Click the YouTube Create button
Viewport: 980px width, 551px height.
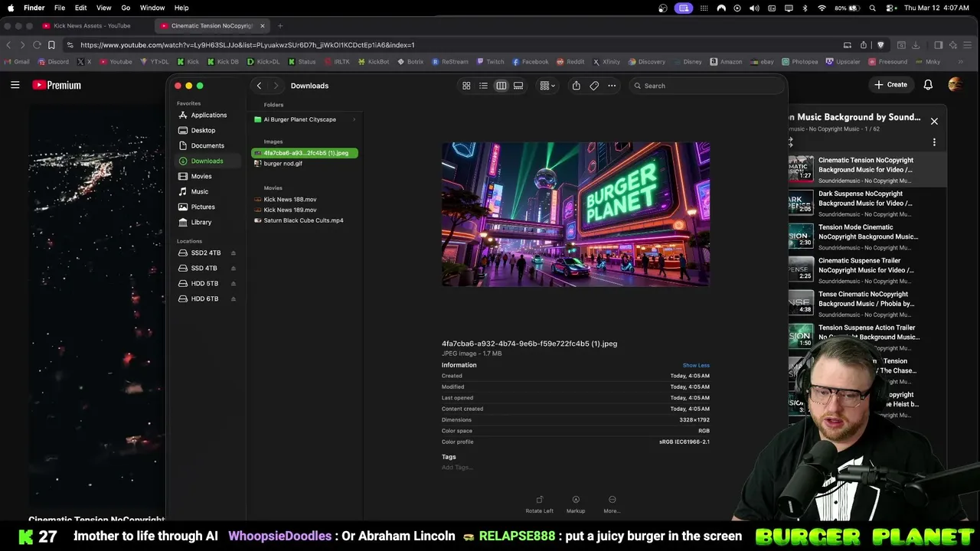(x=891, y=85)
